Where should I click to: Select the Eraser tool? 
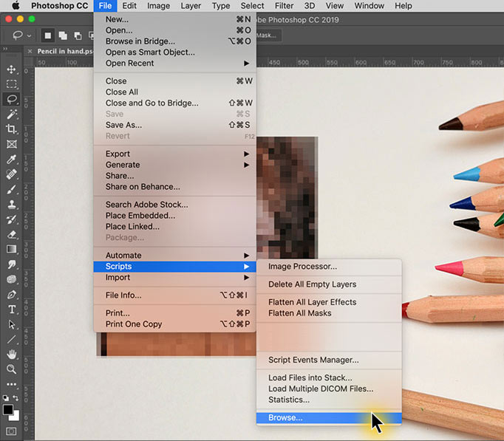pyautogui.click(x=12, y=234)
